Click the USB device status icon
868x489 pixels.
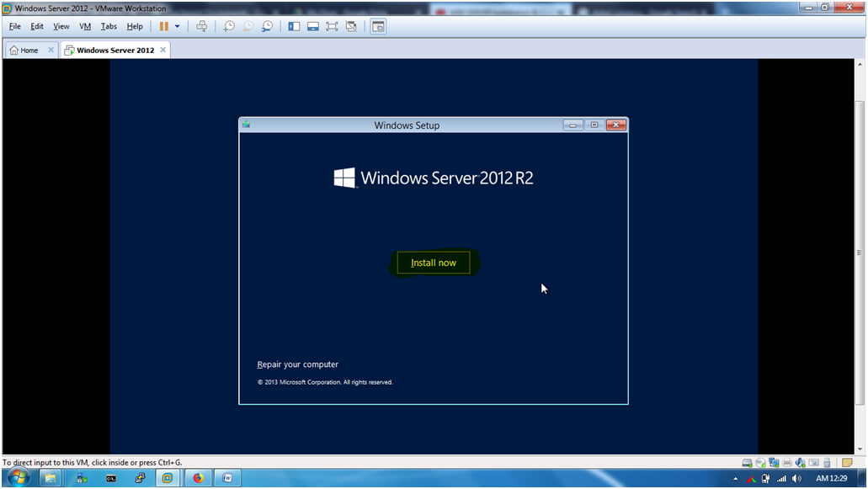(x=827, y=462)
